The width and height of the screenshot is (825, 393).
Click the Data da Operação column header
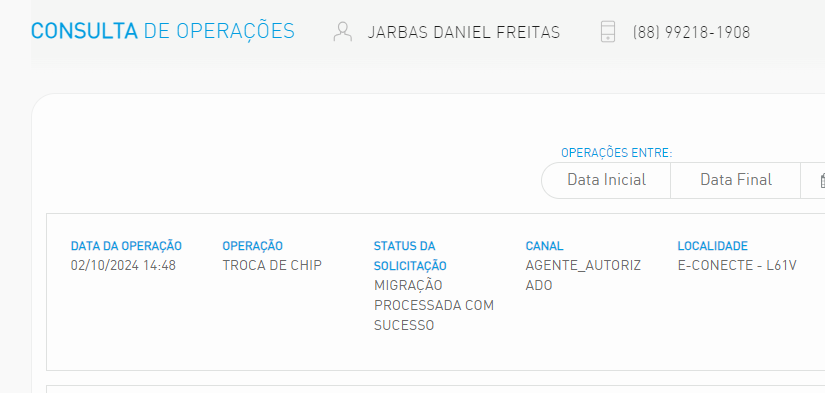point(126,246)
